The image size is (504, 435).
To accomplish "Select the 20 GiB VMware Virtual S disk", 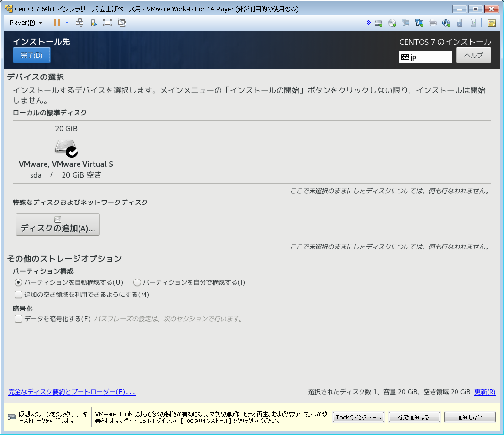I will coord(66,152).
